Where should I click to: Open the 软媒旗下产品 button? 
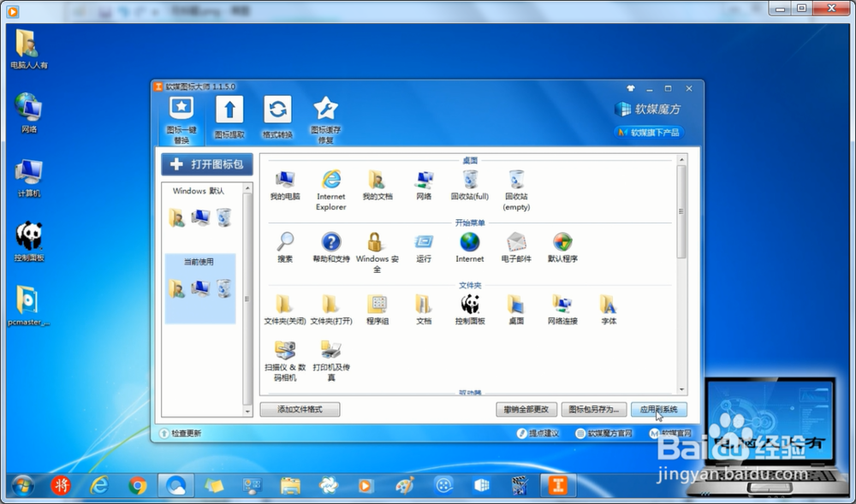[649, 132]
